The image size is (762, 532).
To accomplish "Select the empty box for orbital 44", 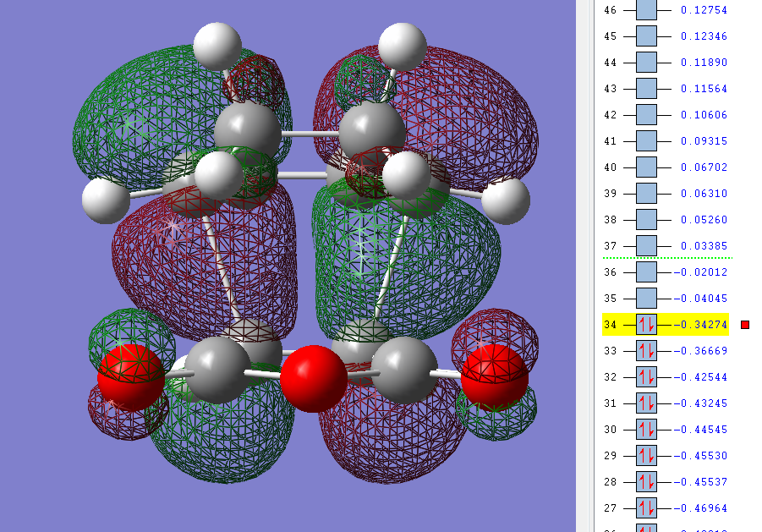I will [x=646, y=63].
